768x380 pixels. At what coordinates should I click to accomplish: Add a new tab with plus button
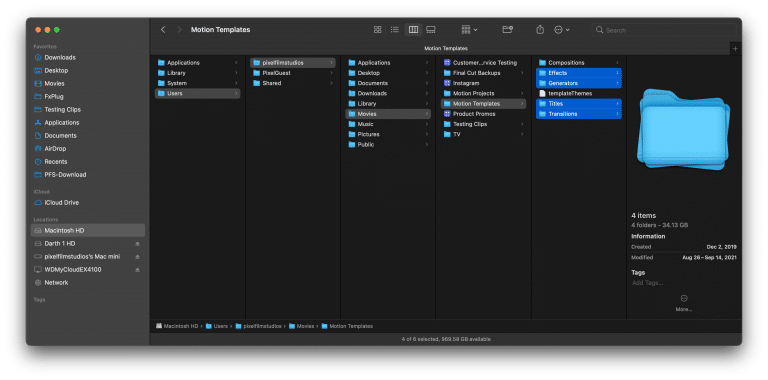pyautogui.click(x=735, y=48)
